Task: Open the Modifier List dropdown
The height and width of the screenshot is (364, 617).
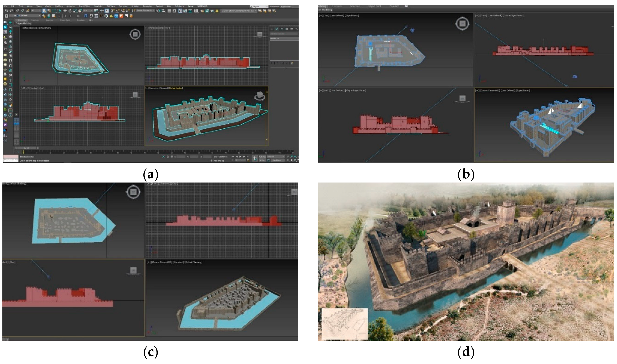Action: coord(284,39)
